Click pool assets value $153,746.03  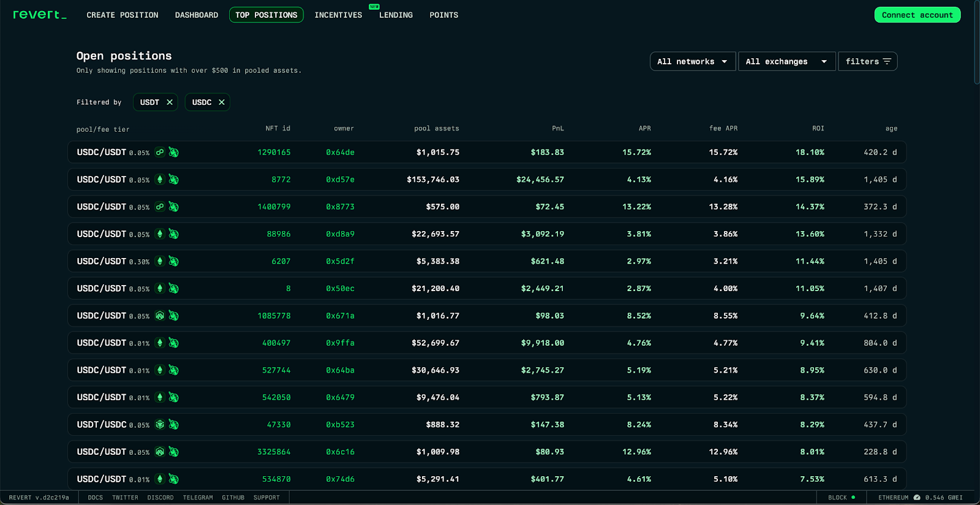point(433,180)
